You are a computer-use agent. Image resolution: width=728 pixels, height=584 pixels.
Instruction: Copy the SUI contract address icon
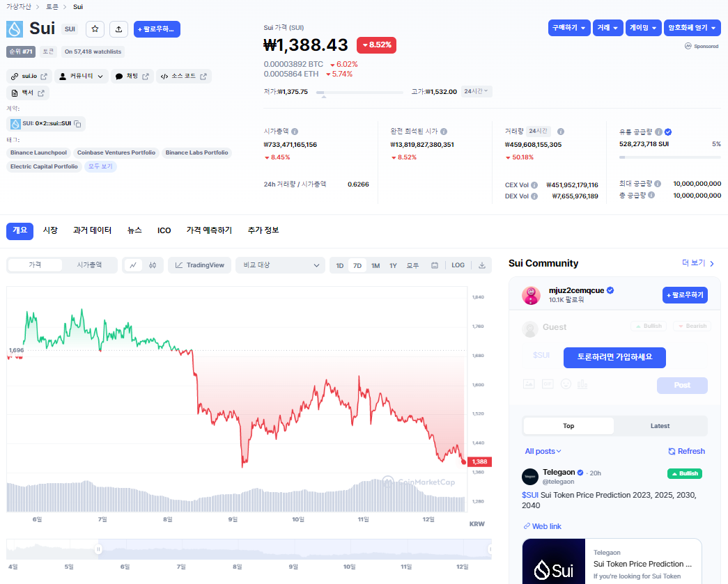(x=77, y=124)
